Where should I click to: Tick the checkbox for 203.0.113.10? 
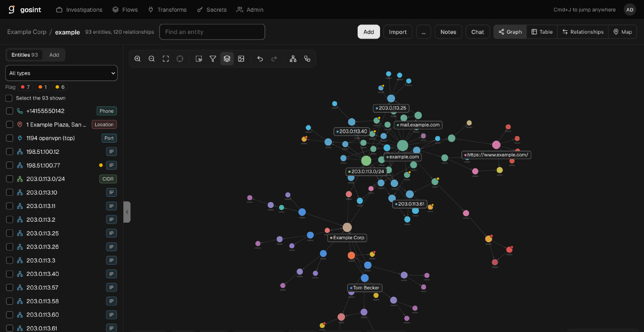pyautogui.click(x=9, y=192)
